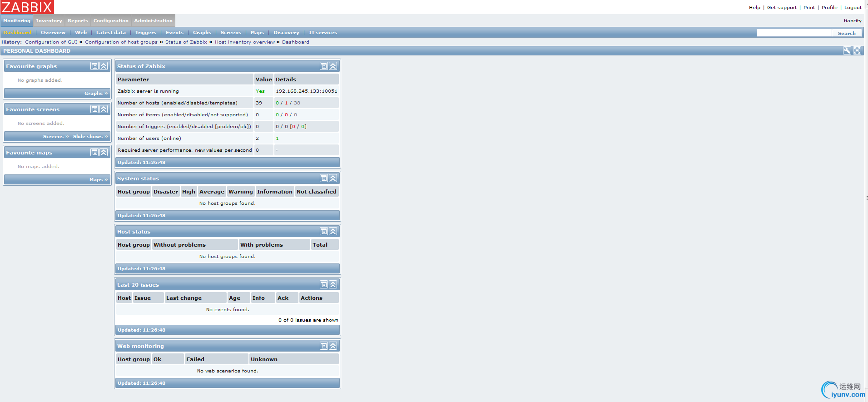Open 'Configuration of host groups' history link

121,42
